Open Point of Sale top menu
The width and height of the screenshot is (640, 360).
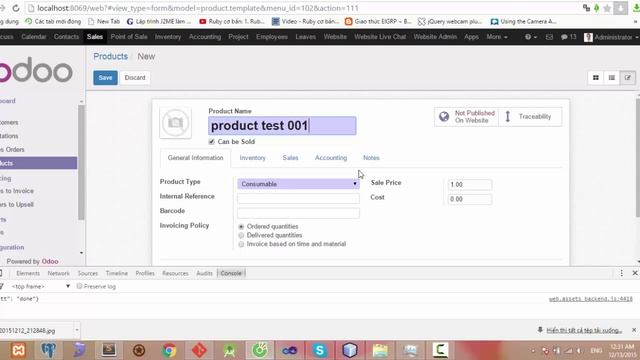click(x=129, y=37)
